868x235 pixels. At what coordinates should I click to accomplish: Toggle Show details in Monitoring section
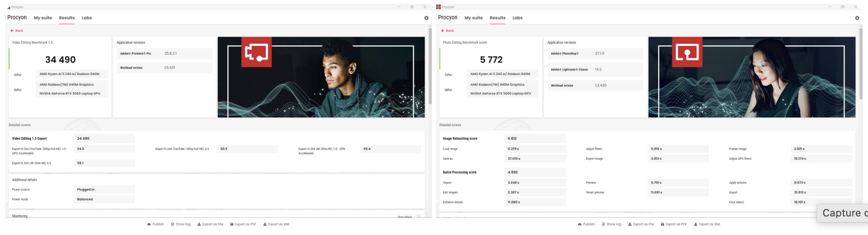coord(417,216)
